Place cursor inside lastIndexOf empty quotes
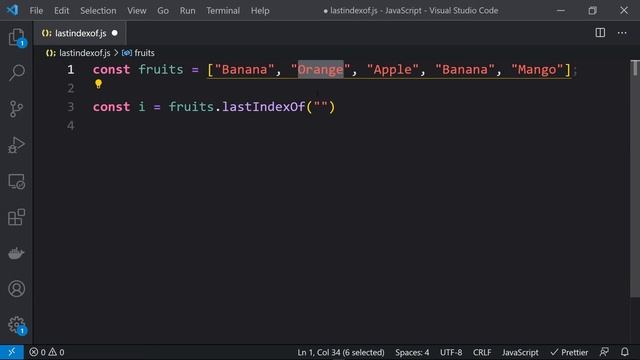Screen dimensions: 640x360 [321, 107]
